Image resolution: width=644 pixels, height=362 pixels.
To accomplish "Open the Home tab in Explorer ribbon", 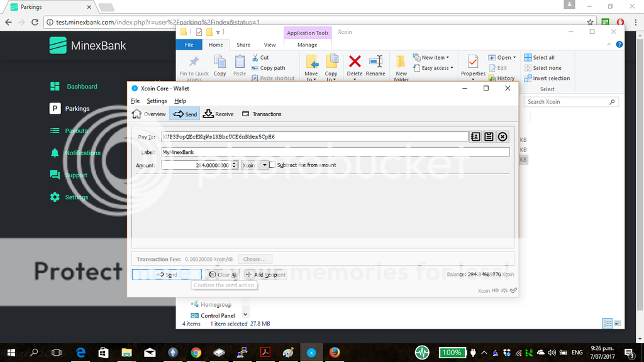I will [x=216, y=45].
